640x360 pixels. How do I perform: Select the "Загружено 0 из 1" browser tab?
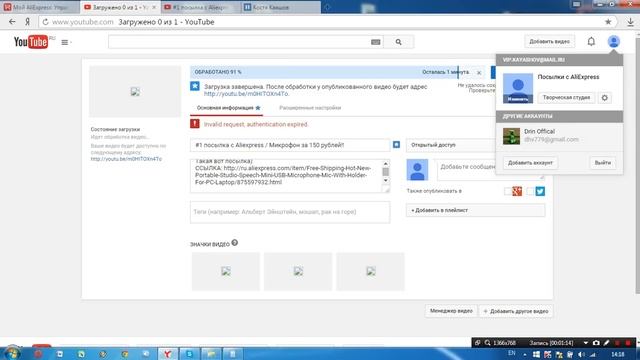(120, 7)
